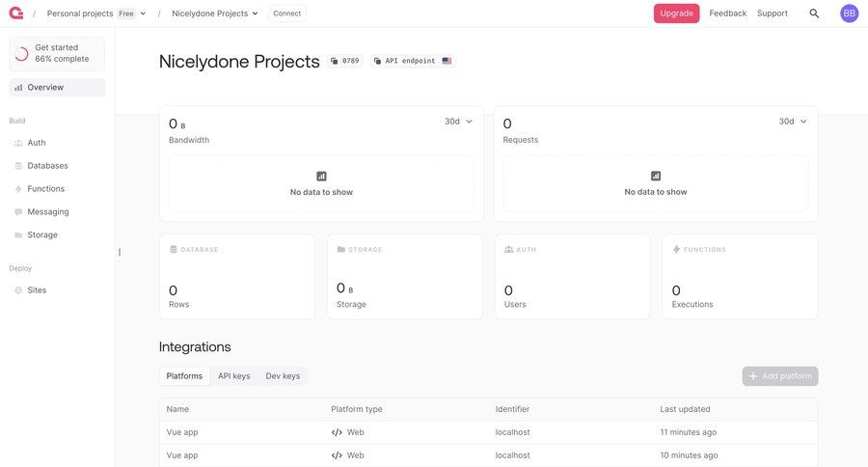This screenshot has height=467, width=868.
Task: Copy the API endpoint
Action: coord(413,61)
